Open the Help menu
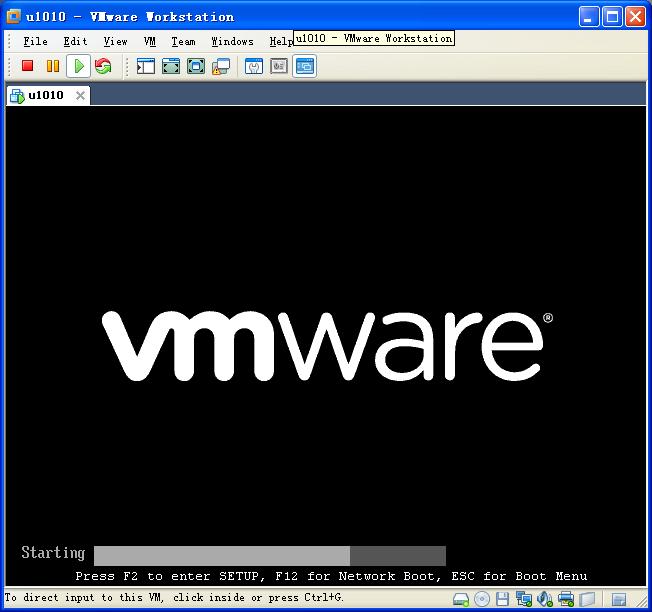Screen dimensions: 652x612 [281, 41]
